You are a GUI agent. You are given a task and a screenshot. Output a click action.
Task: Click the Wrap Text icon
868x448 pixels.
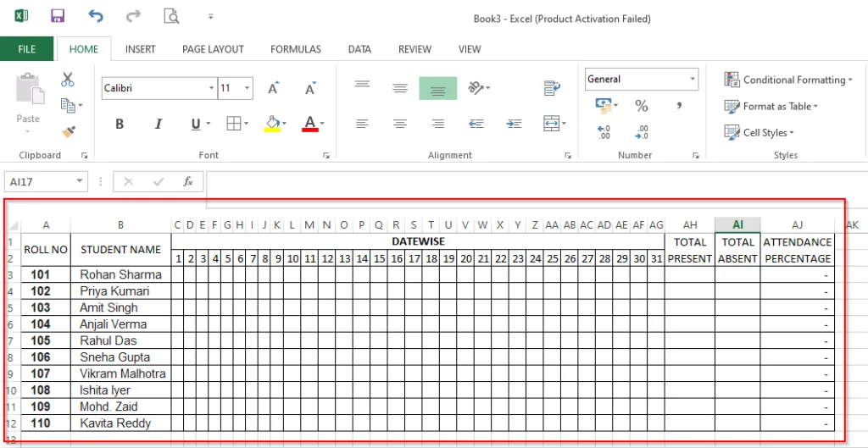pyautogui.click(x=552, y=87)
